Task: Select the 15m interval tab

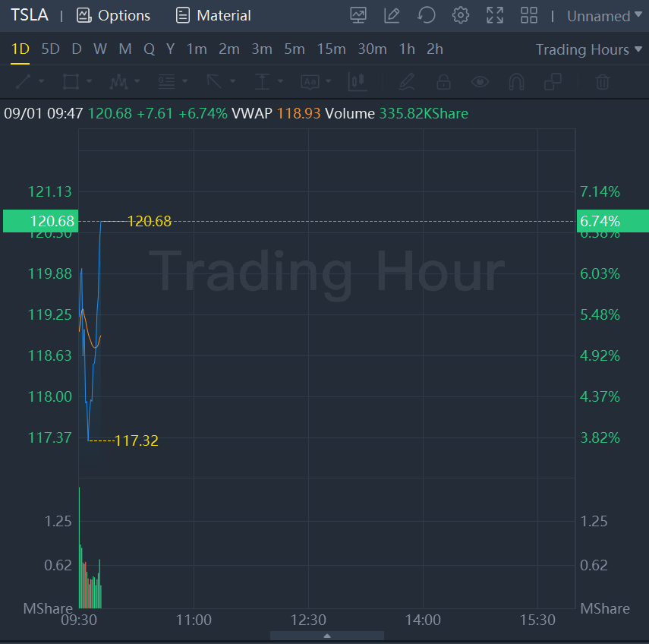Action: [x=331, y=49]
